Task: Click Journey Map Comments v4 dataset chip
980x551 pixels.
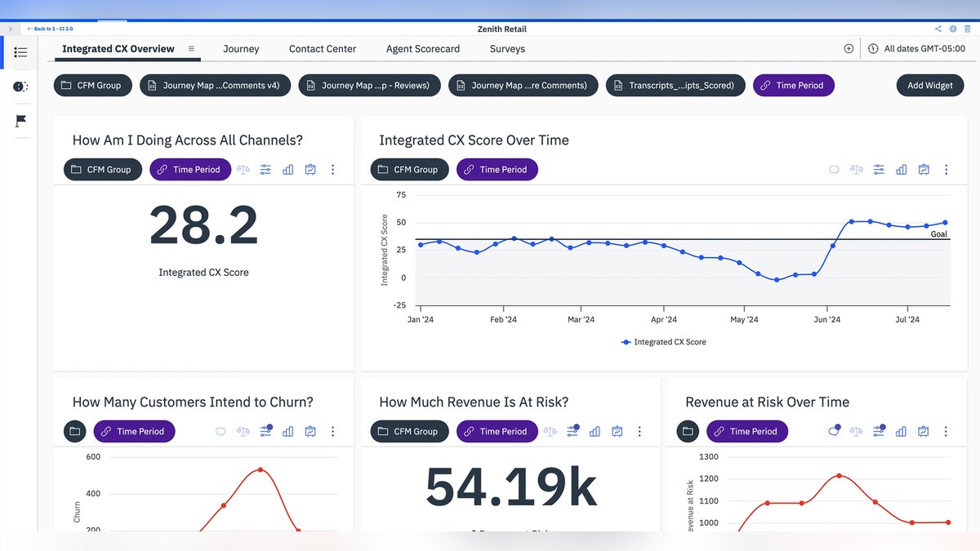Action: (216, 86)
